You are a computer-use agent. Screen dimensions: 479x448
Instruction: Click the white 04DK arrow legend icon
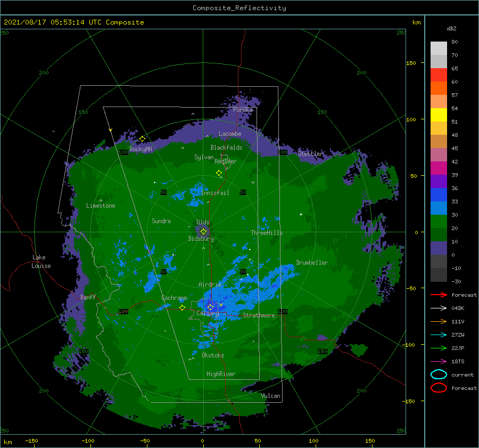439,308
